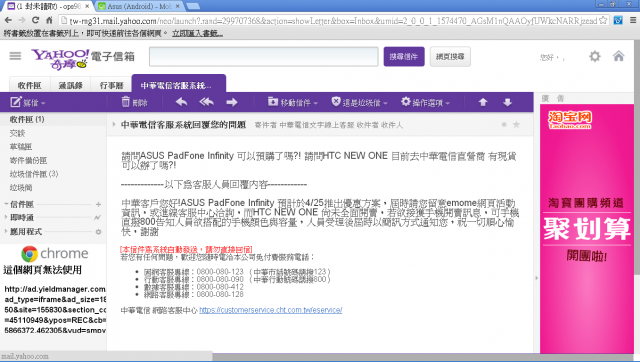Delete the message with 刪除

click(135, 102)
